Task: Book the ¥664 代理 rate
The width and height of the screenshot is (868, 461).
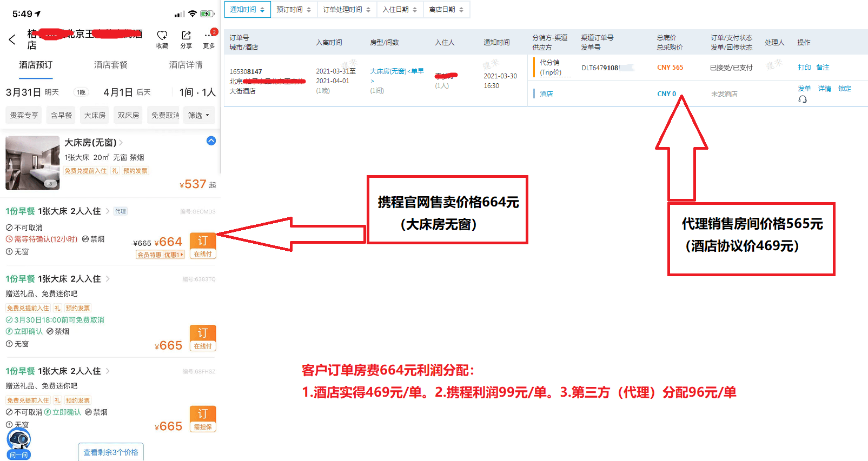Action: [x=203, y=246]
